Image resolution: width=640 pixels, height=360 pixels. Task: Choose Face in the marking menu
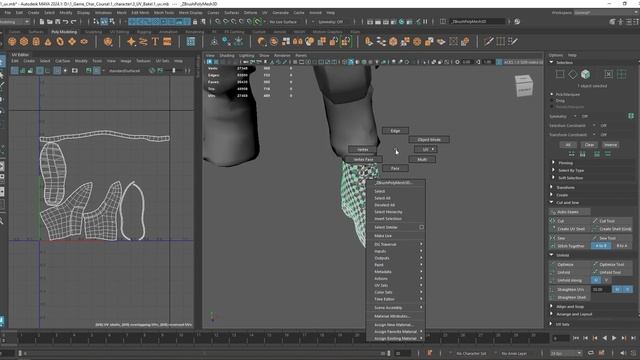coord(395,168)
